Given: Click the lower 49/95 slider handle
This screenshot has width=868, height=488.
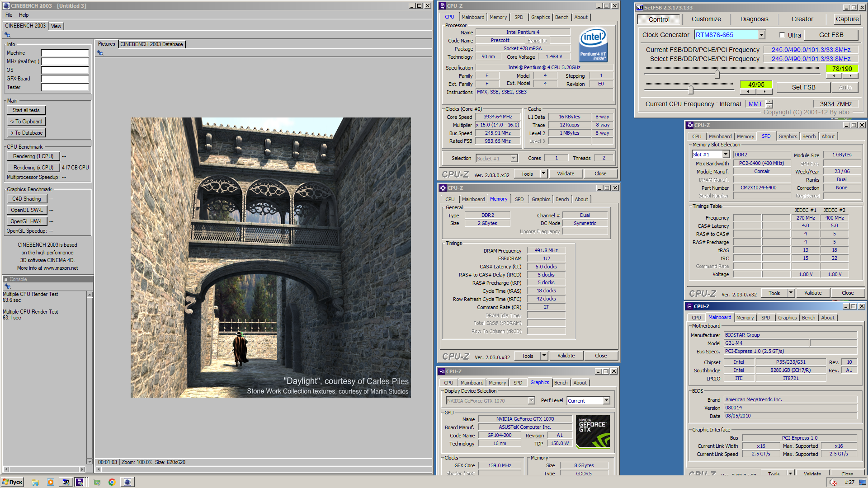Looking at the screenshot, I should tap(691, 89).
